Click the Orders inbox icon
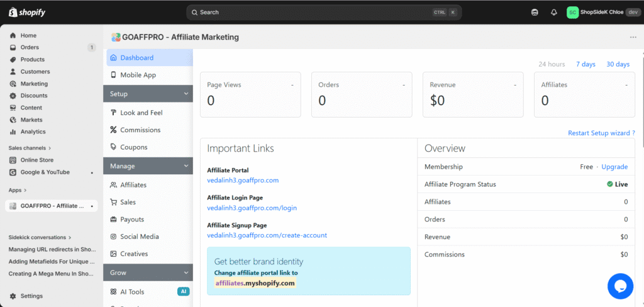 coord(13,47)
